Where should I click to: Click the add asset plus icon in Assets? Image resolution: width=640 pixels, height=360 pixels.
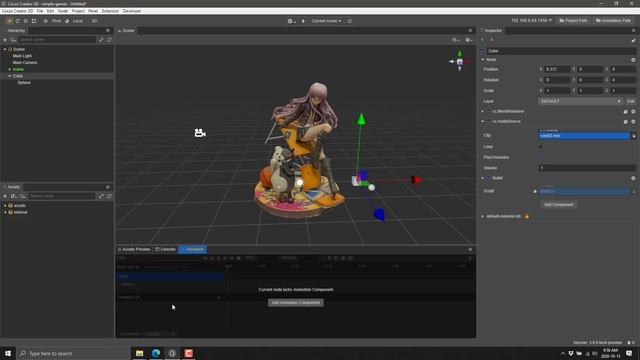5,196
